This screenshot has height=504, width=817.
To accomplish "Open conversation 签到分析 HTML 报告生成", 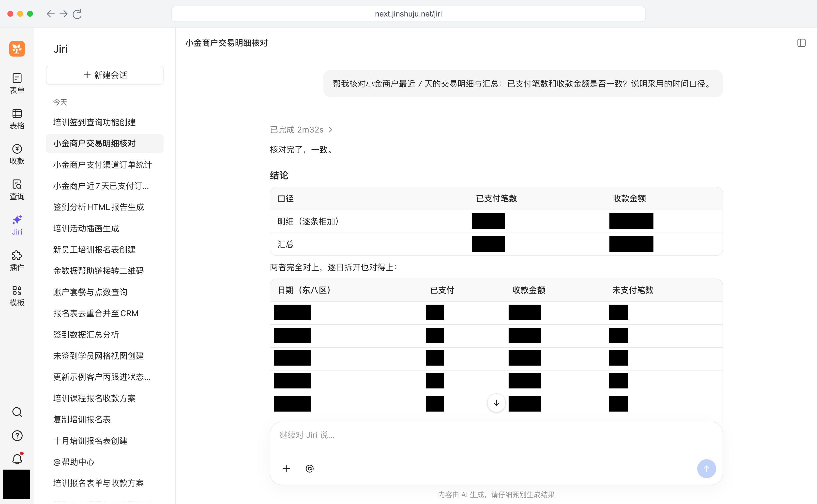I will coord(105,207).
